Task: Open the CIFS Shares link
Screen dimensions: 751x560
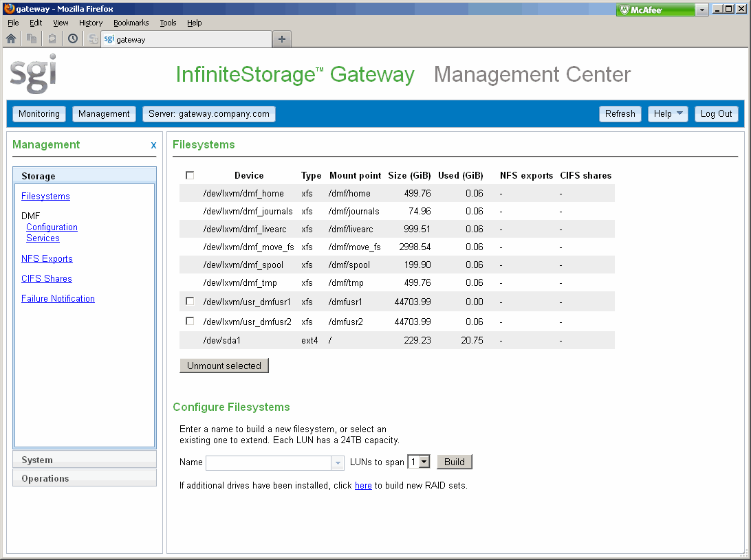Action: (47, 278)
